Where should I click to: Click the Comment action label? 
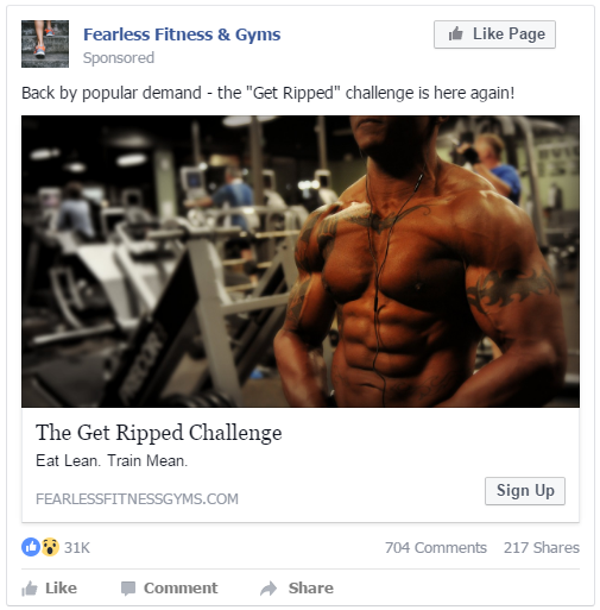click(181, 588)
